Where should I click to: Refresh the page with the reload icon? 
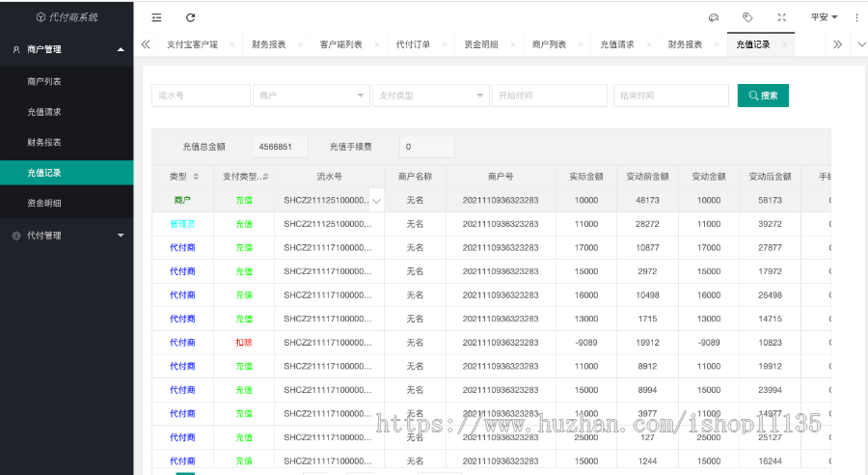190,17
